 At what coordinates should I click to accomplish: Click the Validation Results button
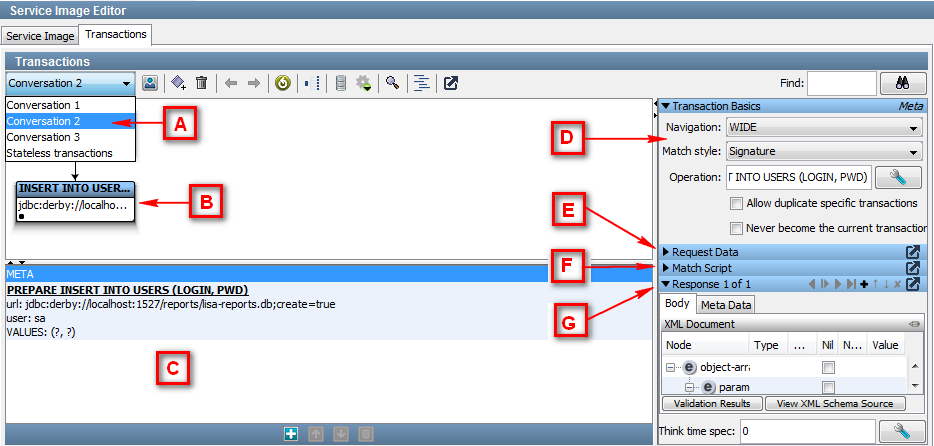coord(712,403)
